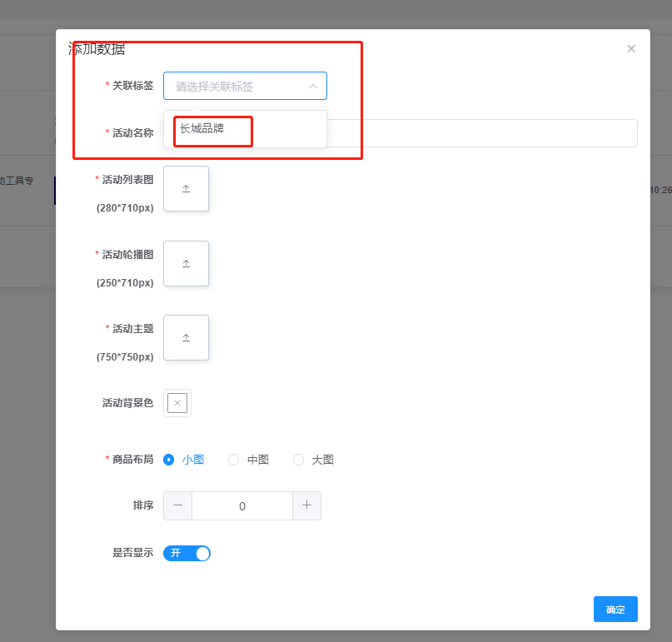The height and width of the screenshot is (642, 672).
Task: Upload image for 活动轮播图
Action: click(186, 263)
